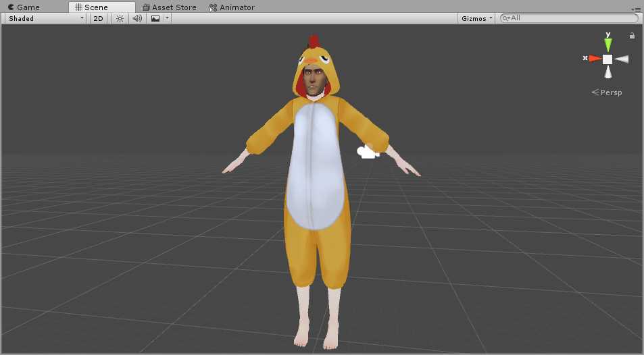Click the green Y axis gizmo cone
644x355 pixels.
pyautogui.click(x=608, y=45)
